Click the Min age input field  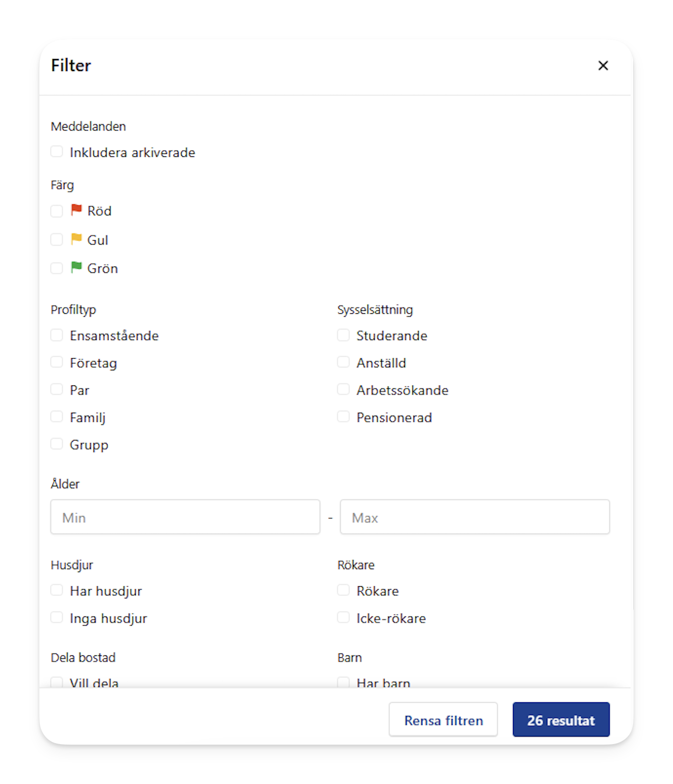point(185,517)
